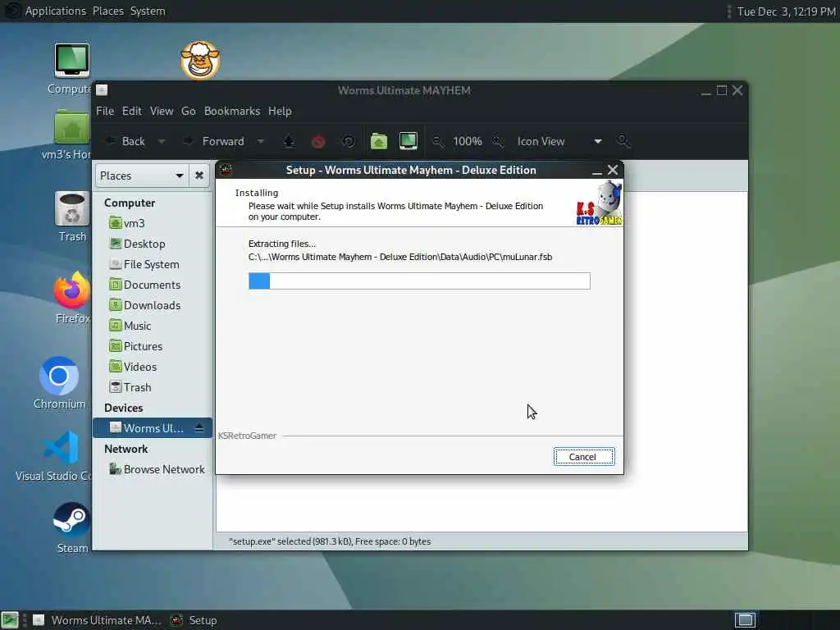
Task: Click the show desktop icon in taskbar
Action: [x=10, y=620]
